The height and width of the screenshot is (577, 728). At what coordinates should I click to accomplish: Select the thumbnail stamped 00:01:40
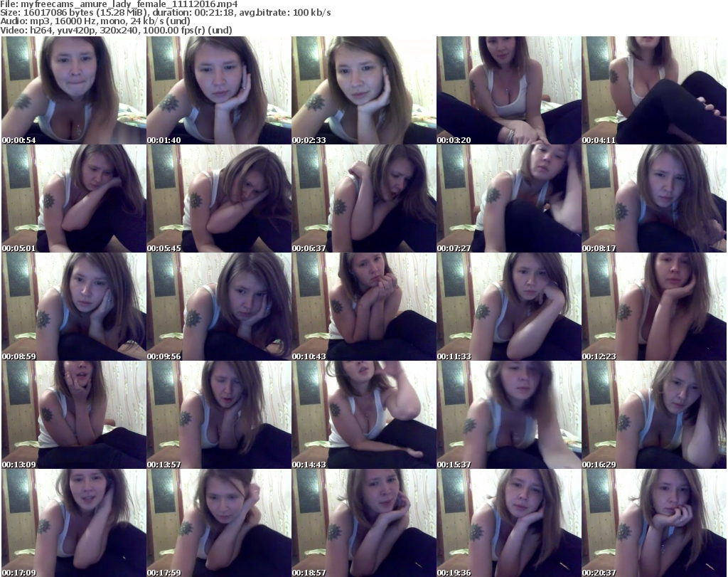(x=219, y=90)
